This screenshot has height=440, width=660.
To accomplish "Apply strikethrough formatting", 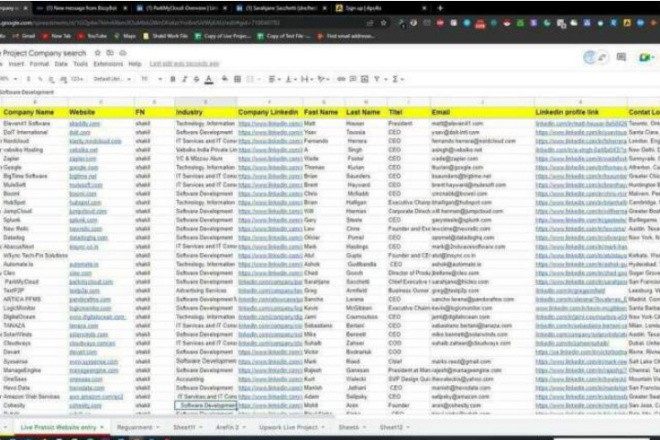I will point(196,79).
